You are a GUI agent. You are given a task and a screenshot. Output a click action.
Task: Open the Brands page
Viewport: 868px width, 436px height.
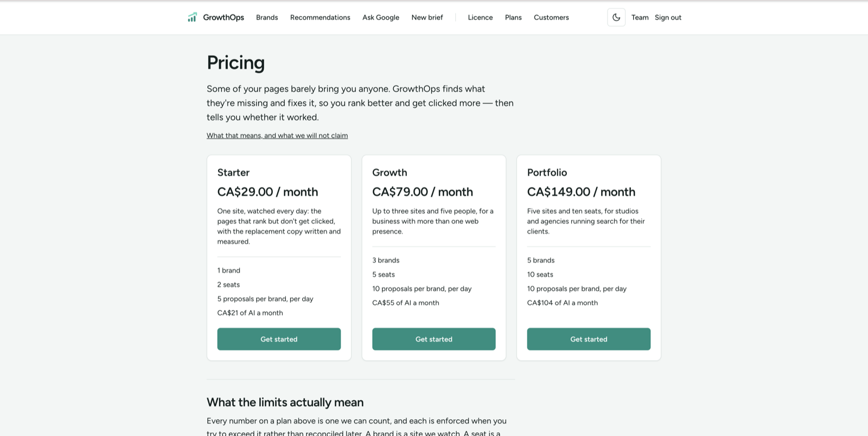[x=267, y=17]
